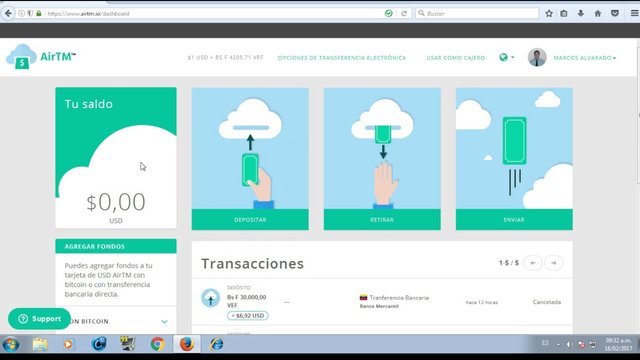The image size is (640, 360).
Task: Go to the browser home icon
Action: point(598,13)
